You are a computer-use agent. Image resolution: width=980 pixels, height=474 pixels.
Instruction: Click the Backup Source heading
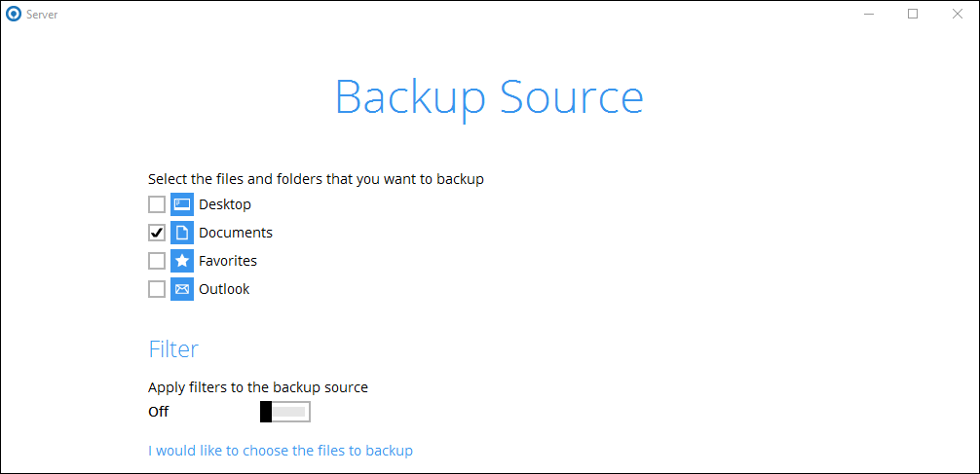click(489, 97)
